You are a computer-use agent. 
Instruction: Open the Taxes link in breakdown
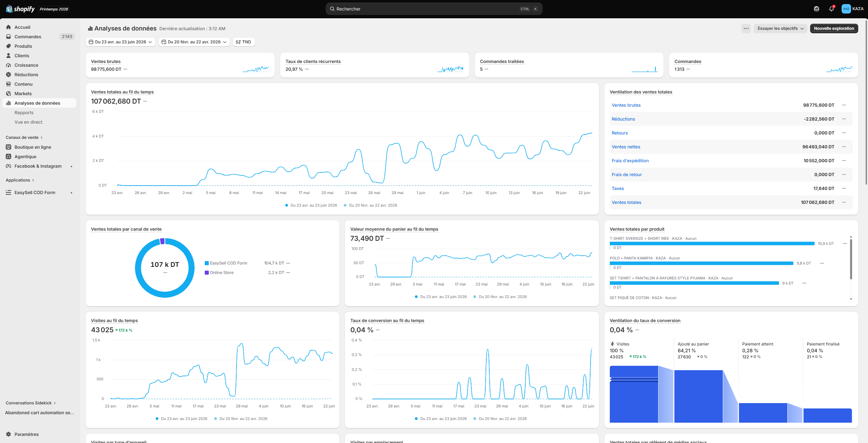[618, 188]
